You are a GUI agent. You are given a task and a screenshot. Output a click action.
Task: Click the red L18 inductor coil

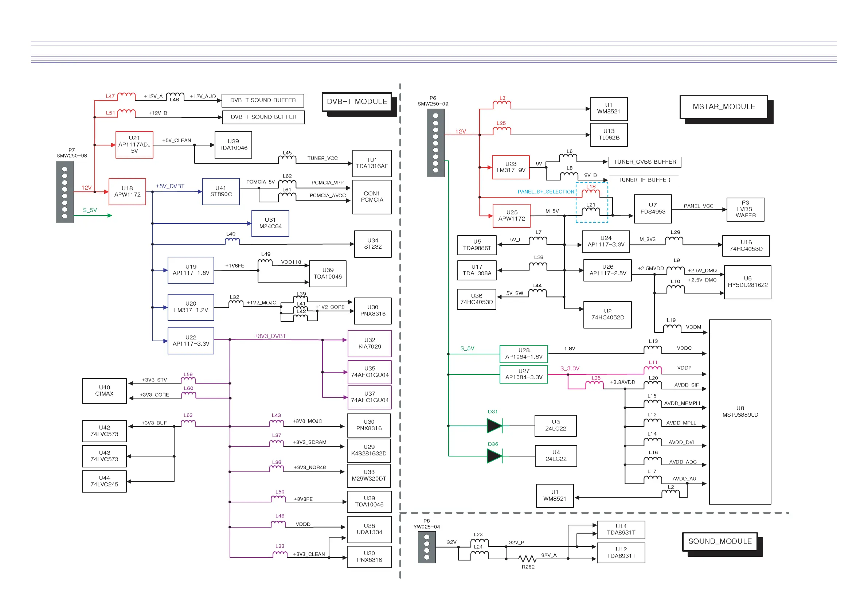tap(591, 193)
